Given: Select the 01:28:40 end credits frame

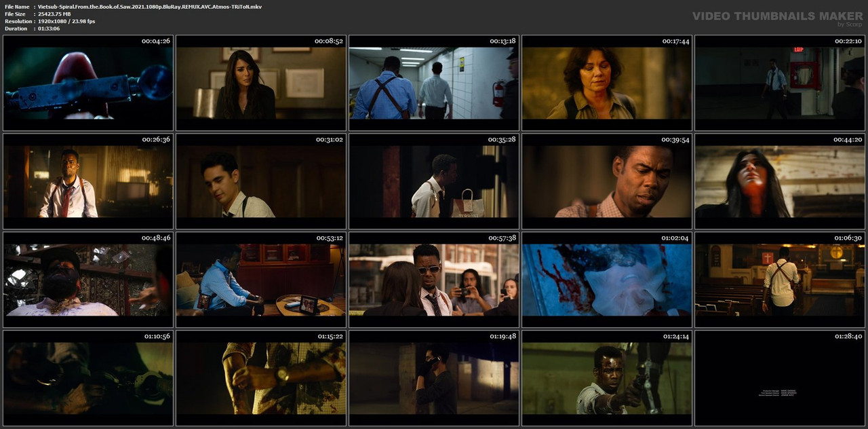Looking at the screenshot, I should pos(780,378).
